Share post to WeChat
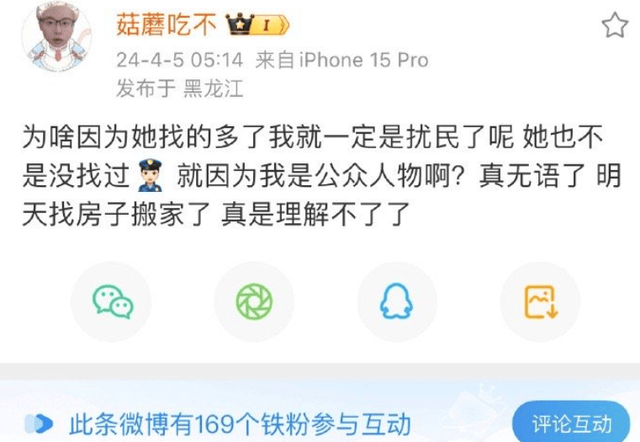Viewport: 640px width, 442px height. pos(111,302)
